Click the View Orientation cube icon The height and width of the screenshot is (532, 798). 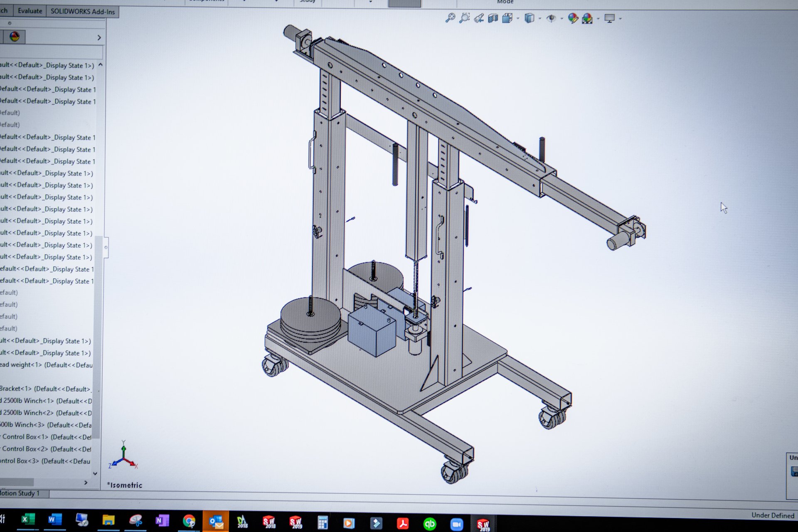(507, 18)
